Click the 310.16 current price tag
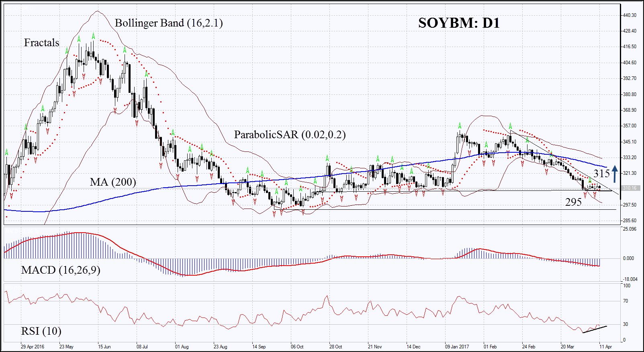 630,188
